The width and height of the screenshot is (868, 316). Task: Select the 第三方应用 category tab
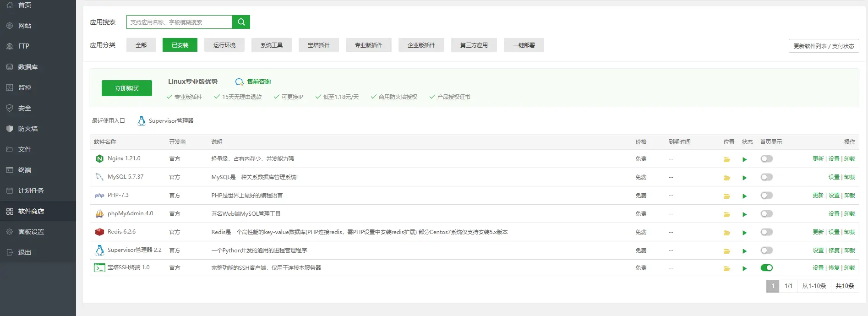[x=474, y=45]
